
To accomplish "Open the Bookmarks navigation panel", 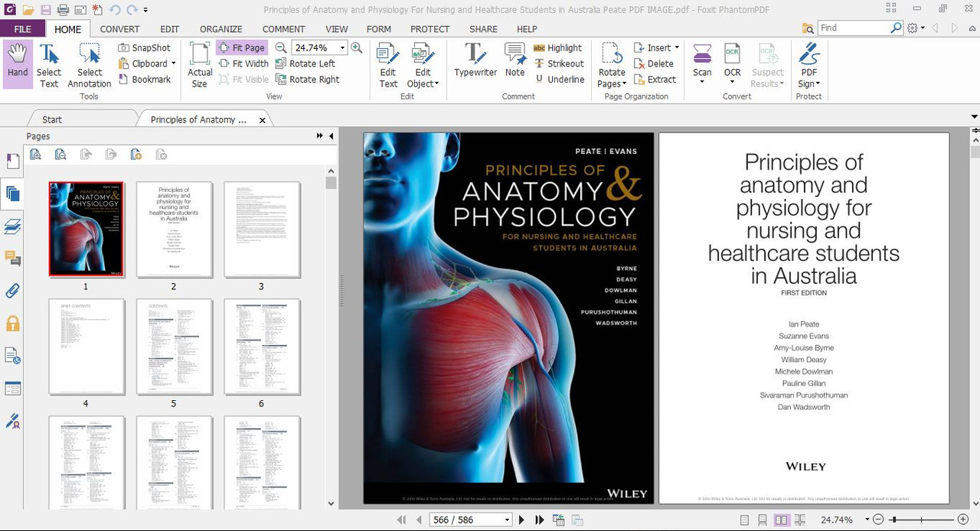I will coord(12,161).
